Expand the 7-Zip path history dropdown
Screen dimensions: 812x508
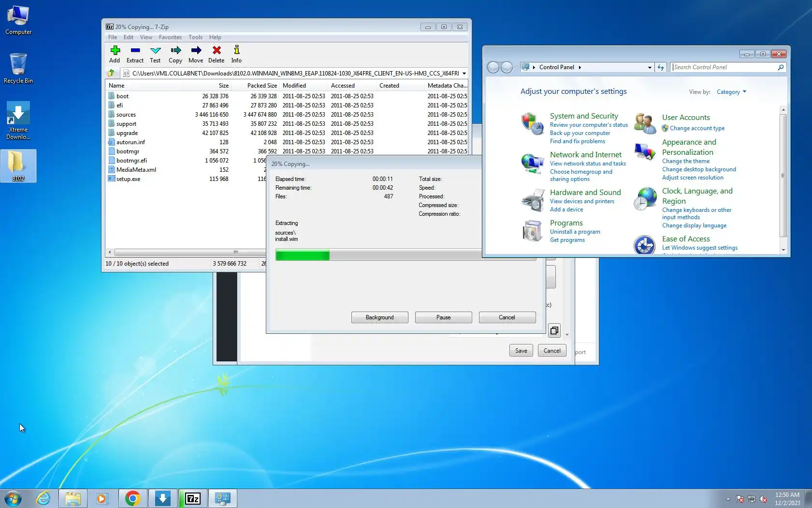(x=464, y=74)
